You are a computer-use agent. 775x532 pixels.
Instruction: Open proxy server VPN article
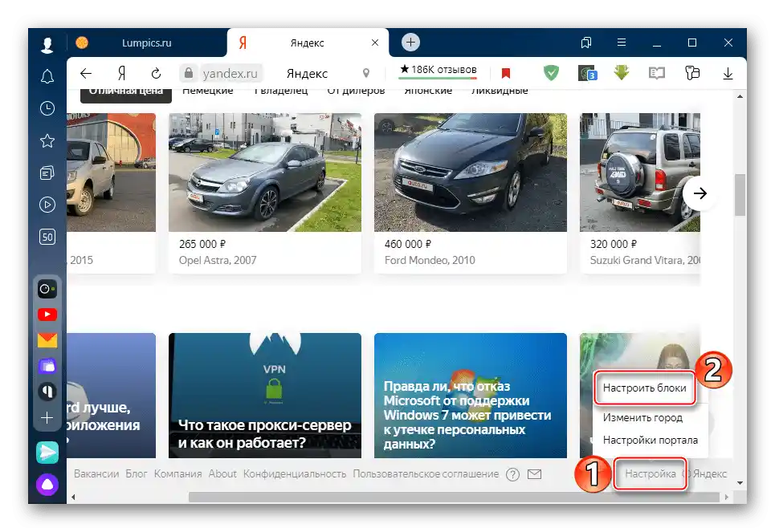pyautogui.click(x=265, y=395)
